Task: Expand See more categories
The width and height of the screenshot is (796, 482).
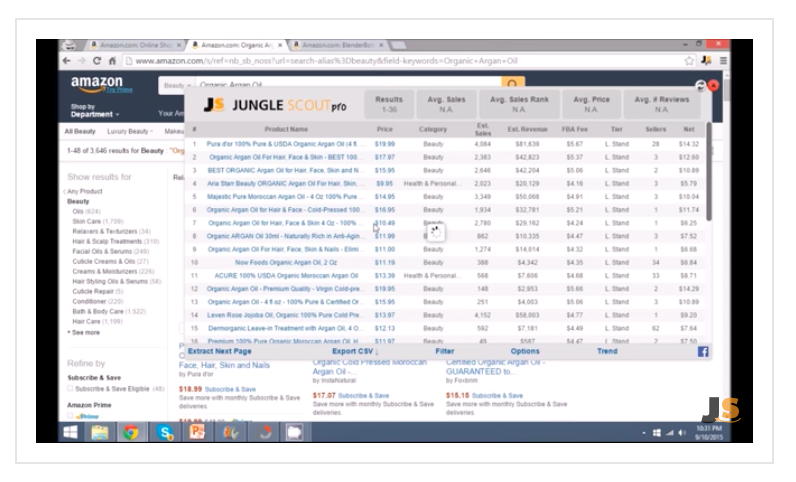Action: point(85,333)
